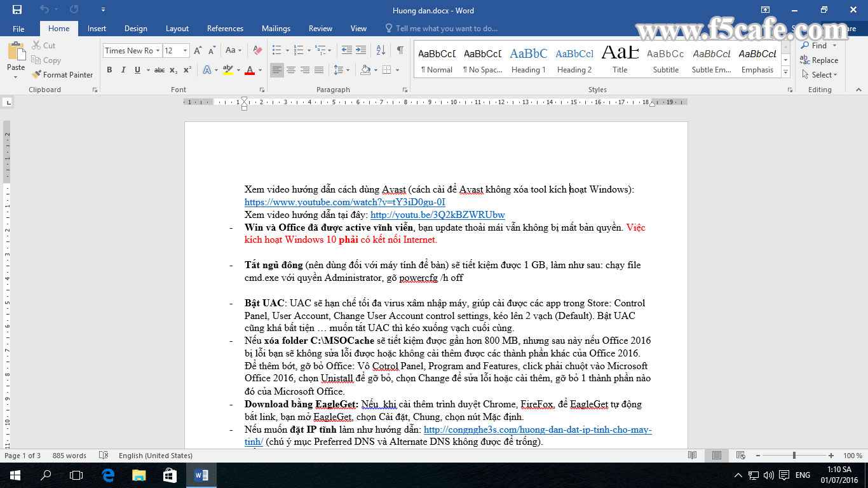Follow the youtu.be video link
The width and height of the screenshot is (868, 488).
pos(438,215)
